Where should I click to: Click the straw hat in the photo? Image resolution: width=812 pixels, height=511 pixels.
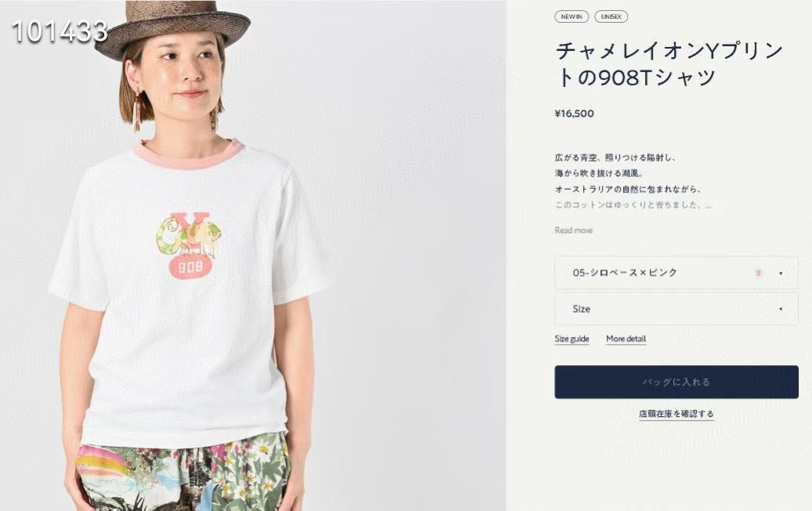click(172, 28)
